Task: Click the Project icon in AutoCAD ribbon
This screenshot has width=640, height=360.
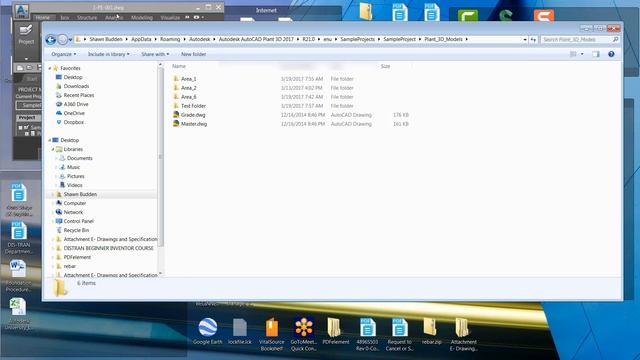Action: click(x=26, y=34)
